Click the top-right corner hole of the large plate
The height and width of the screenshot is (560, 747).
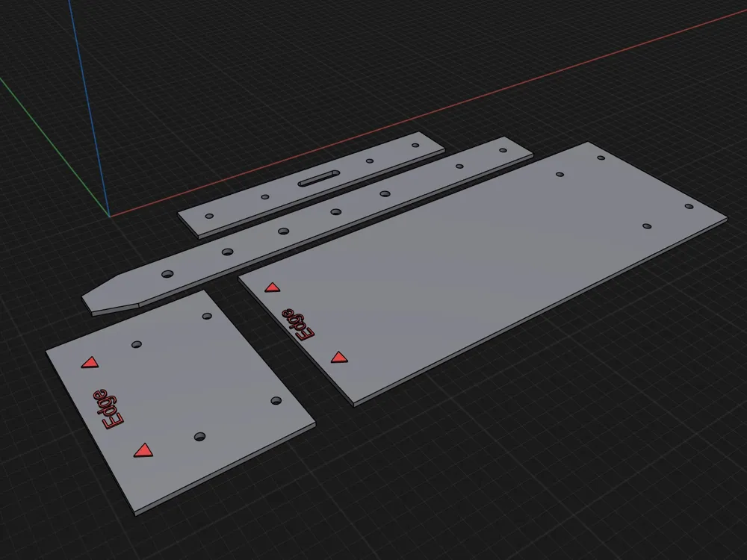click(x=601, y=157)
